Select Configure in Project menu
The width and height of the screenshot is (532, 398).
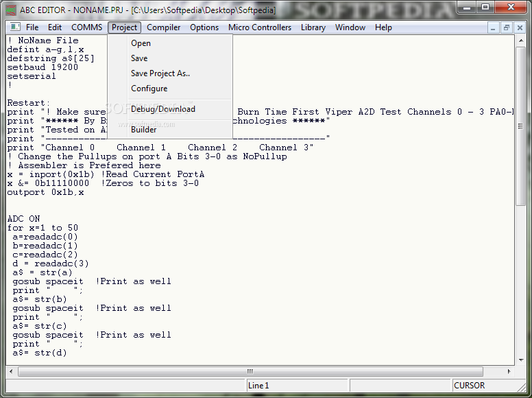[170, 89]
